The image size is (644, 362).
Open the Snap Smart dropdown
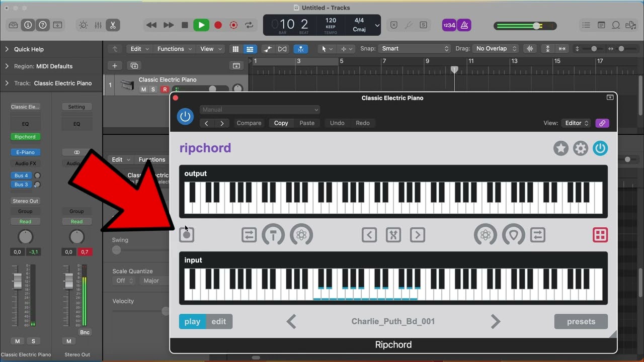415,49
